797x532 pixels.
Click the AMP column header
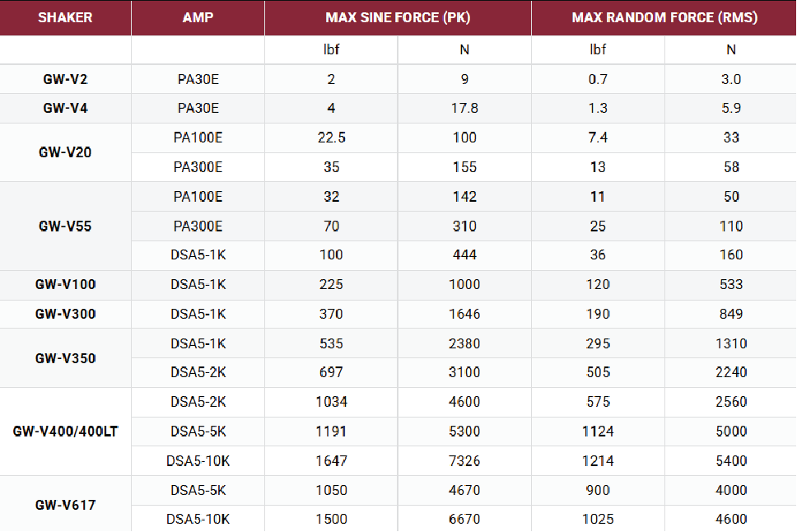[198, 17]
